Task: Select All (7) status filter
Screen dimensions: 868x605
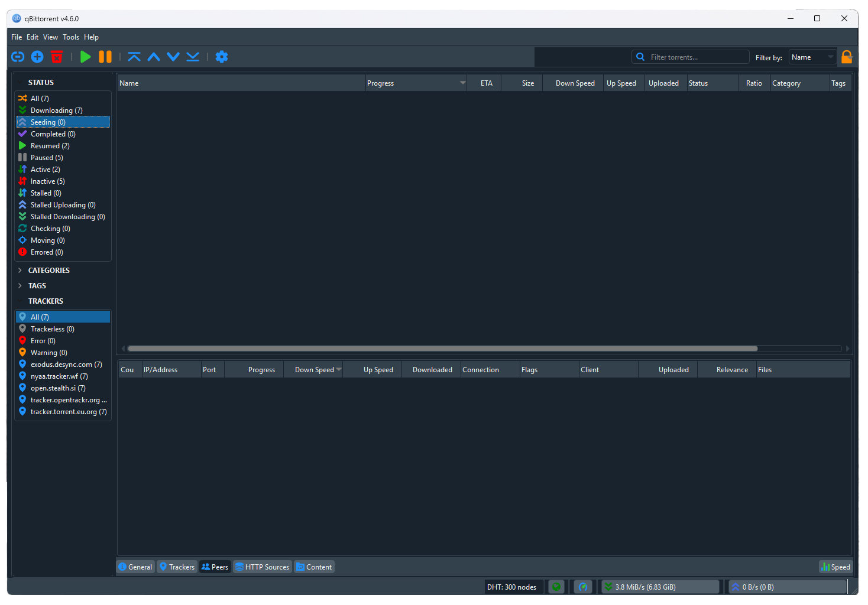Action: pos(63,99)
